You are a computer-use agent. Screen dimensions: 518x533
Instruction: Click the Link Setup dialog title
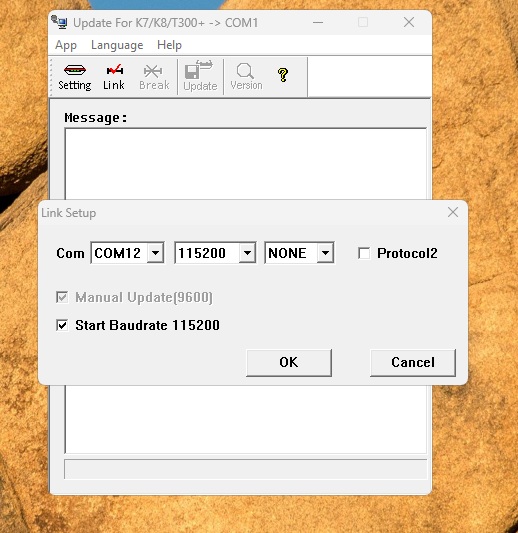click(69, 213)
